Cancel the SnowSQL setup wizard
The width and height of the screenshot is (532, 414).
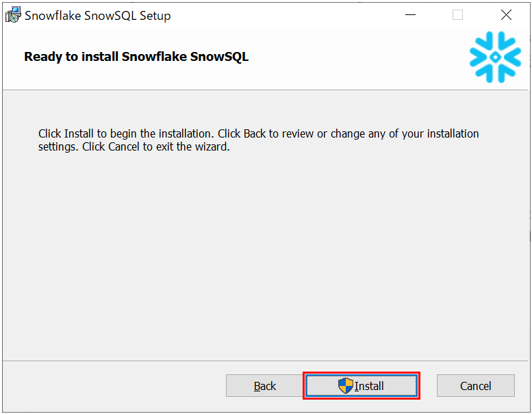[x=475, y=386]
